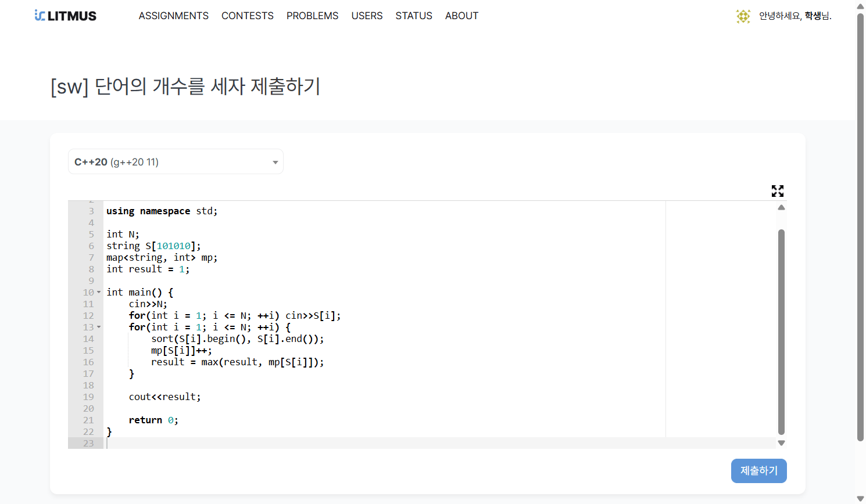This screenshot has height=504, width=866.
Task: Toggle fullscreen code editor icon
Action: 777,191
